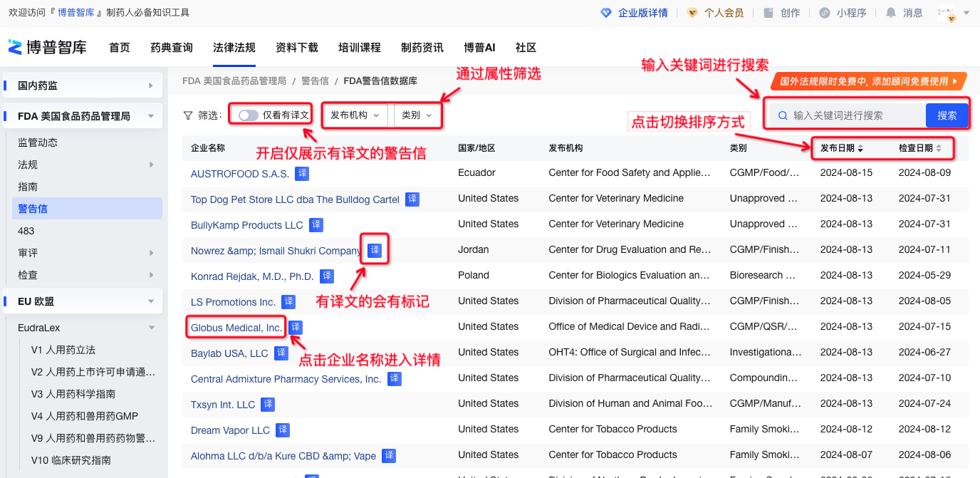Image resolution: width=980 pixels, height=478 pixels.
Task: Sort by 发布日期 column
Action: click(842, 148)
